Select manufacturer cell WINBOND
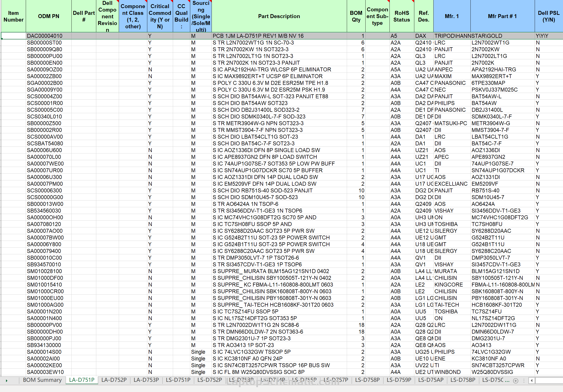563x392 pixels. coord(452,372)
